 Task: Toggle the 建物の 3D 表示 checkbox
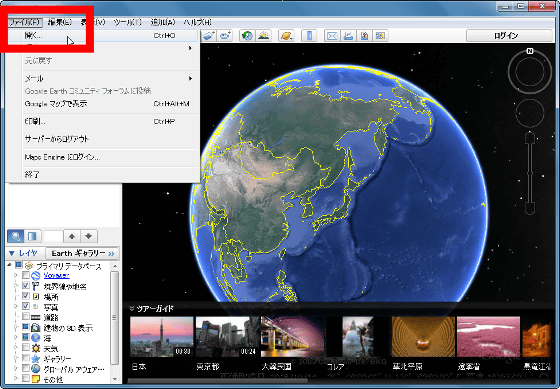26,327
